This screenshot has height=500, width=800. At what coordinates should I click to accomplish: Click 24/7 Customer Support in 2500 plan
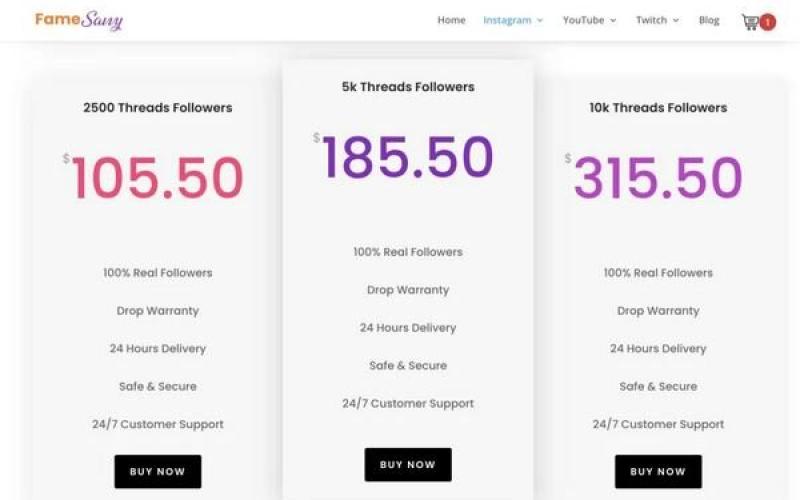click(x=158, y=424)
